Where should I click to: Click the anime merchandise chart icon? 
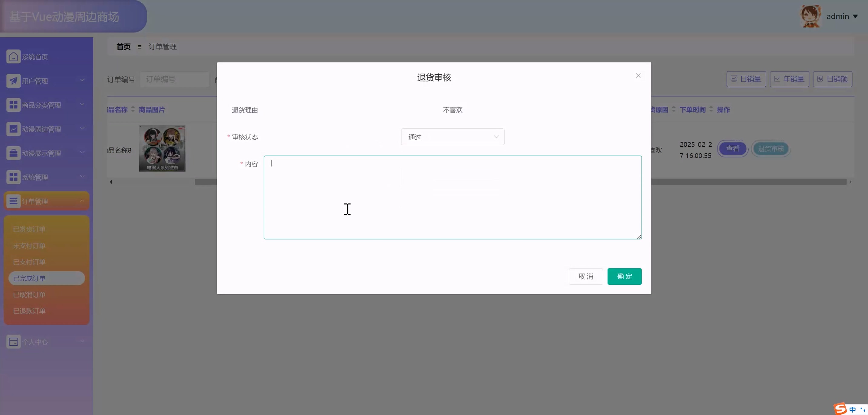[x=13, y=129]
